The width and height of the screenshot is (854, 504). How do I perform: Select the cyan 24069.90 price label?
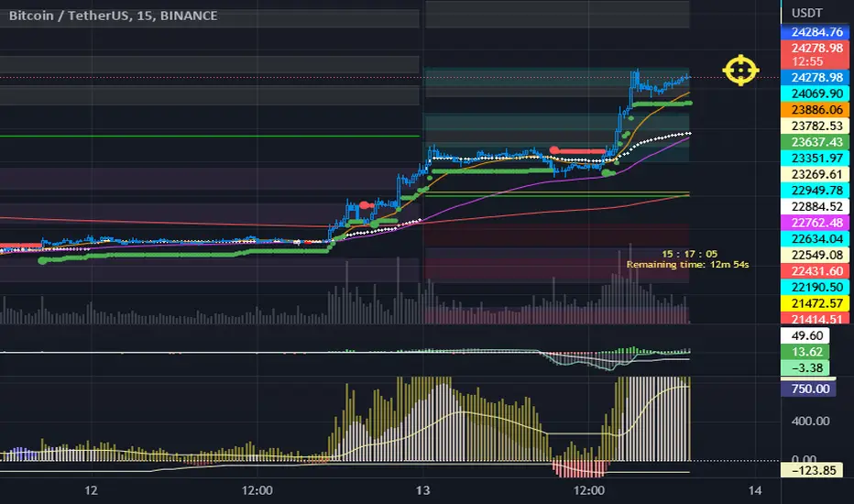point(815,93)
